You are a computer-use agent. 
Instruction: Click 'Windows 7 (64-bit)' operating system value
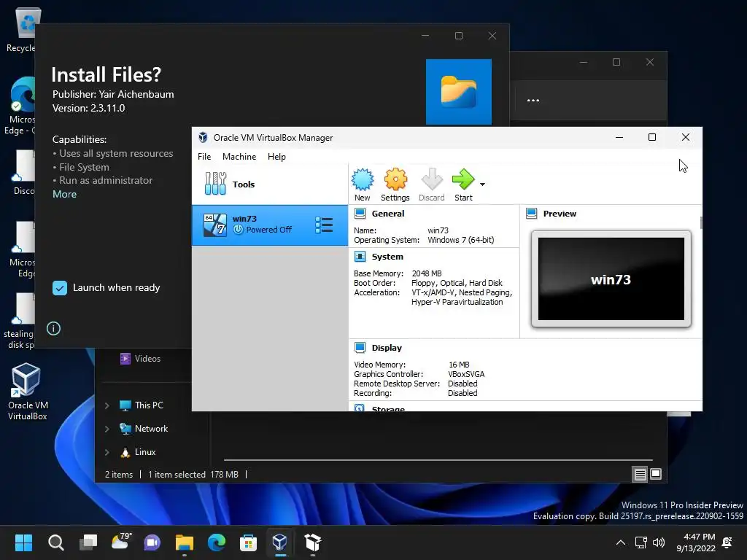(461, 240)
